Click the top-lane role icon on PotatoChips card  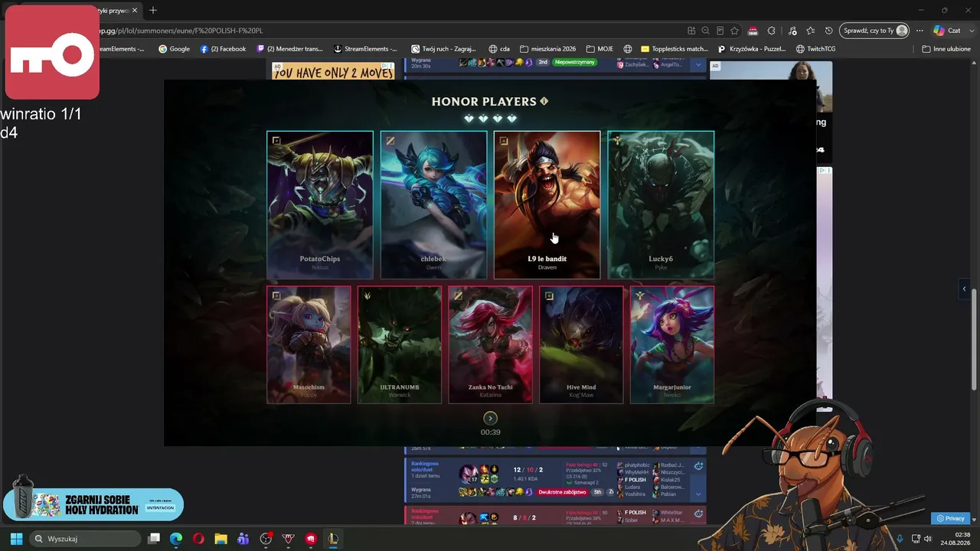click(x=276, y=141)
